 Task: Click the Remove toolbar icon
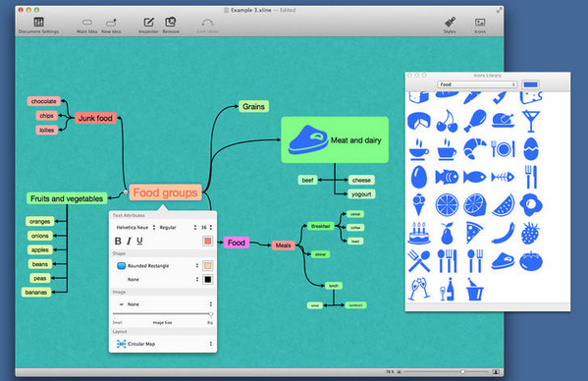(171, 26)
